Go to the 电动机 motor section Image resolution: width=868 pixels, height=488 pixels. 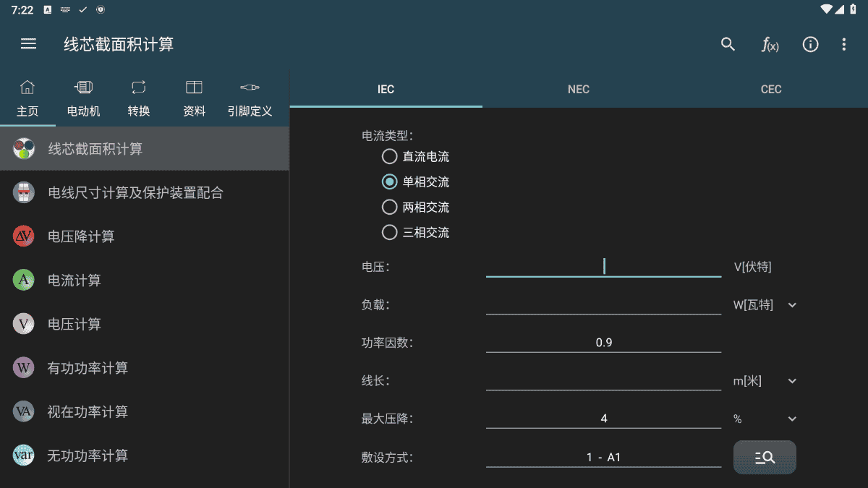pyautogui.click(x=83, y=98)
